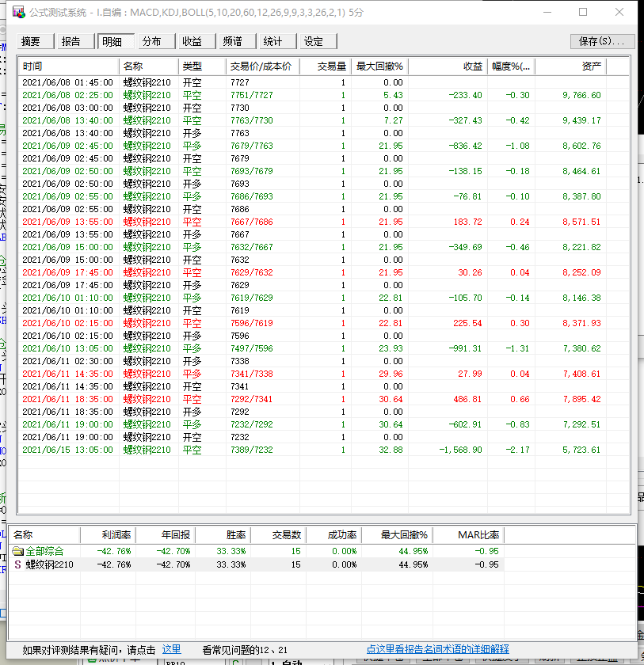The image size is (644, 665).
Task: Select the row at 2021/06/08 01:45:00
Action: coord(323,82)
